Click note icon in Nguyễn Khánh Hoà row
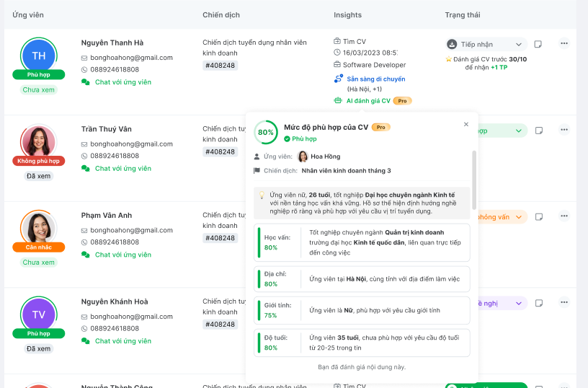Image resolution: width=588 pixels, height=388 pixels. pos(539,303)
